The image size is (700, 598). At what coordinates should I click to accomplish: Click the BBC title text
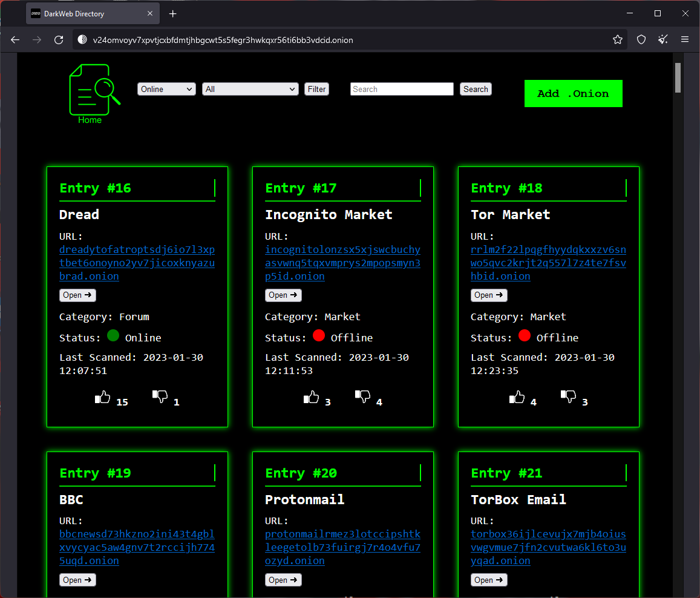71,499
